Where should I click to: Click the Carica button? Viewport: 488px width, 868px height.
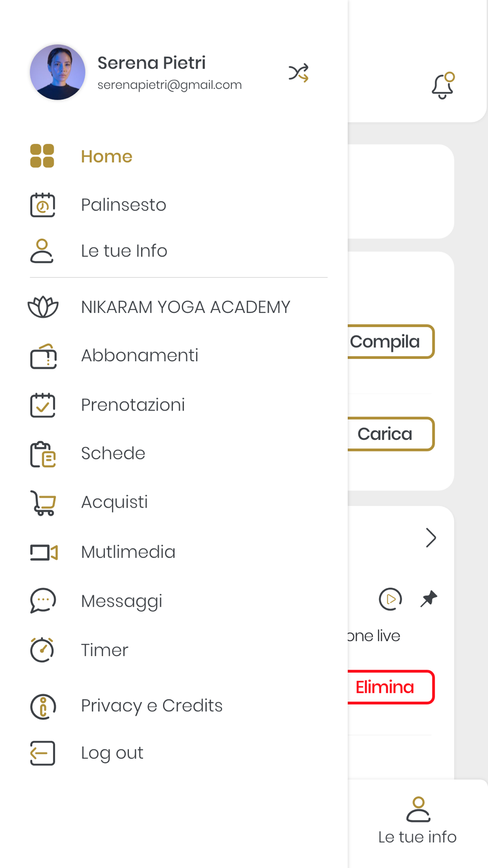(391, 434)
